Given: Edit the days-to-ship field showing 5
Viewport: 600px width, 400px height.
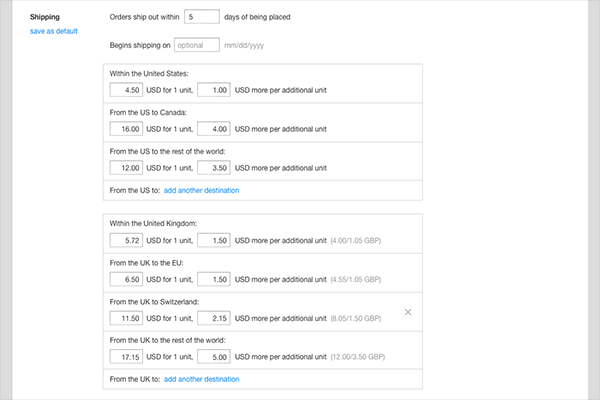Looking at the screenshot, I should coord(202,17).
